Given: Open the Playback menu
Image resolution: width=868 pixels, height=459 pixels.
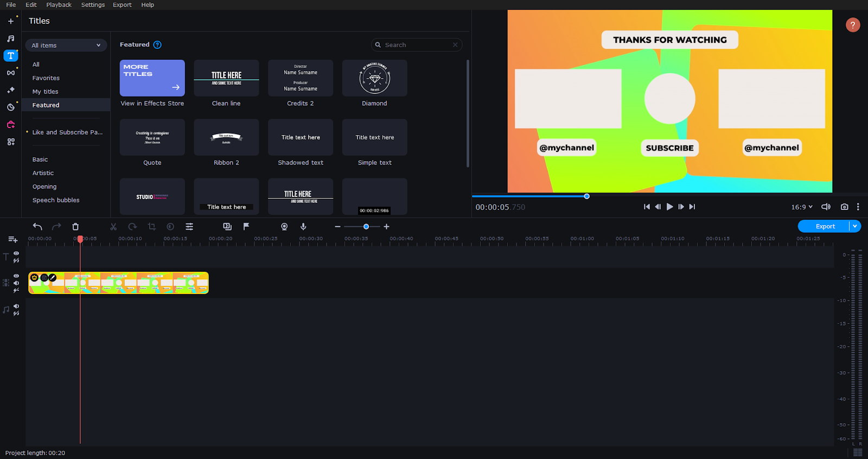Looking at the screenshot, I should [x=59, y=5].
